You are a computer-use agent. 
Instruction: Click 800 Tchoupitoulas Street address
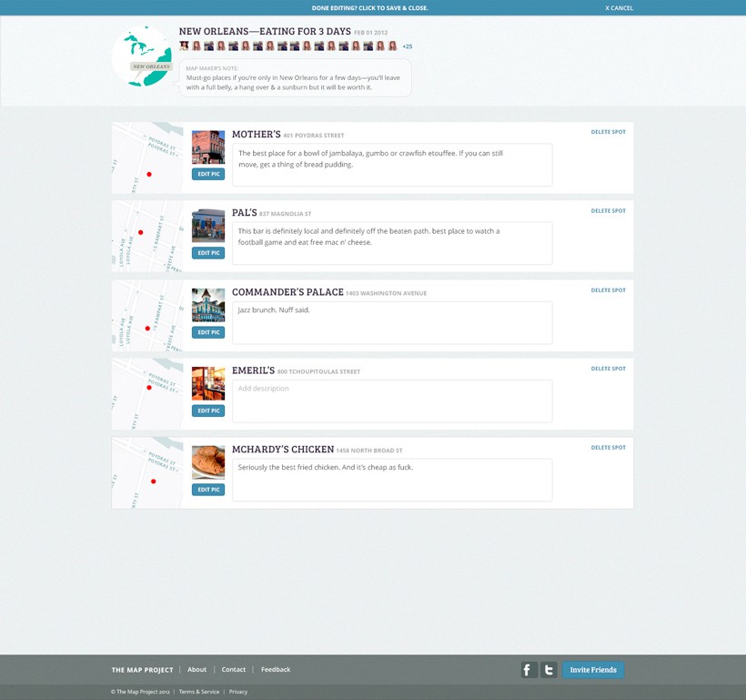point(318,372)
